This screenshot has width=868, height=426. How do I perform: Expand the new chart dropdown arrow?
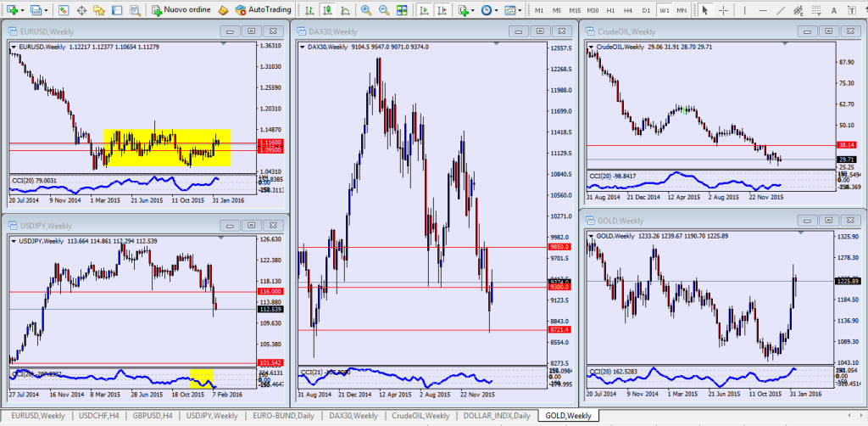(22, 10)
